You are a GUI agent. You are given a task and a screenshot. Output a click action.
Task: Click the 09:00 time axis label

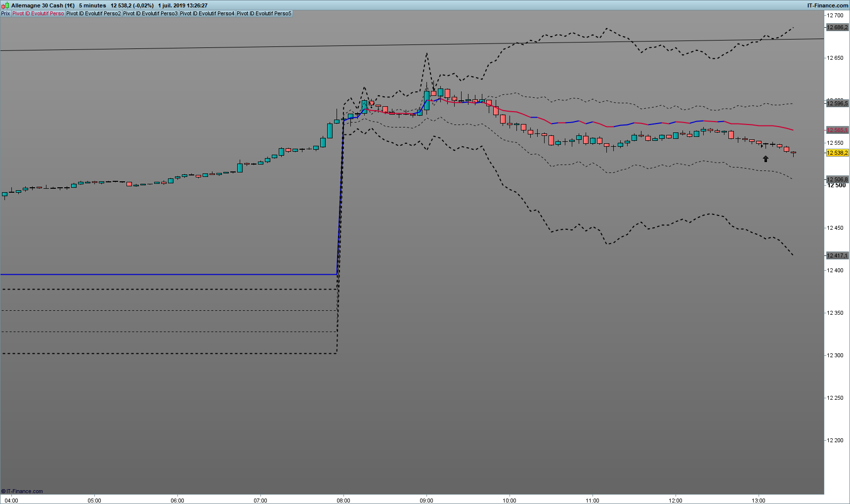coord(426,501)
